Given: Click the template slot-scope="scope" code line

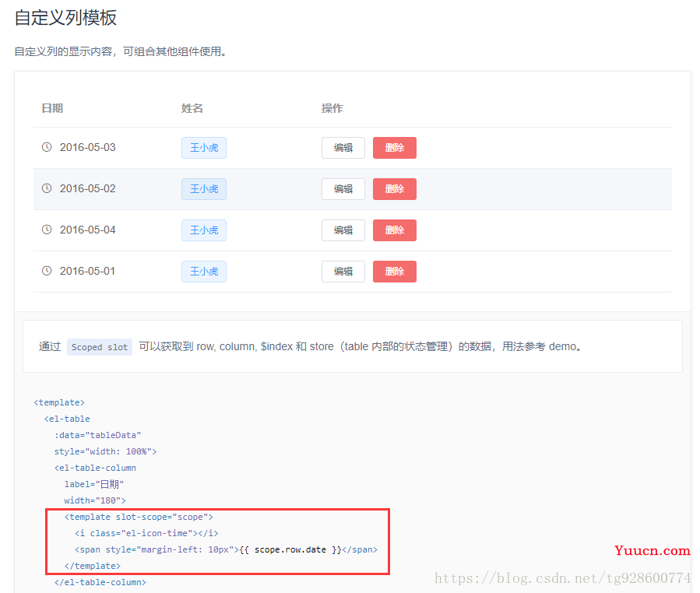Looking at the screenshot, I should 139,518.
